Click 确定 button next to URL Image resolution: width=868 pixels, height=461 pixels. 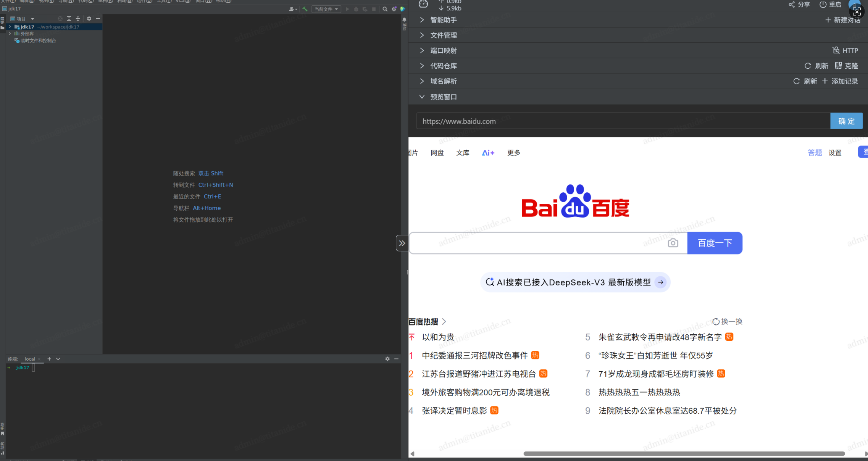[846, 121]
